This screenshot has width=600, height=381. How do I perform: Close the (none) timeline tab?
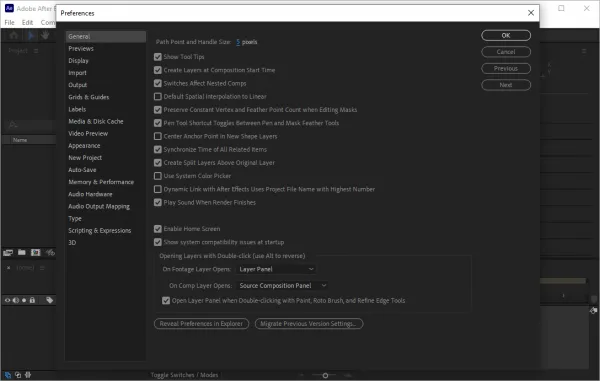click(8, 268)
